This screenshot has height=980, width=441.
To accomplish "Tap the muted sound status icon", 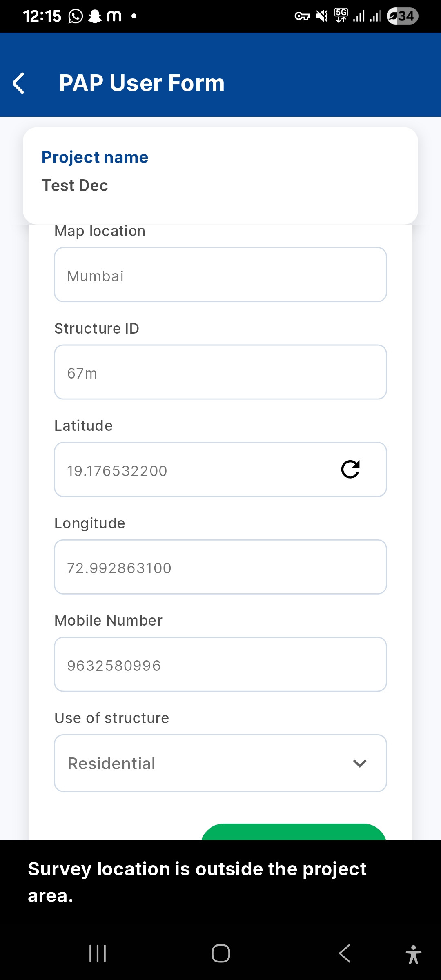I will (322, 16).
